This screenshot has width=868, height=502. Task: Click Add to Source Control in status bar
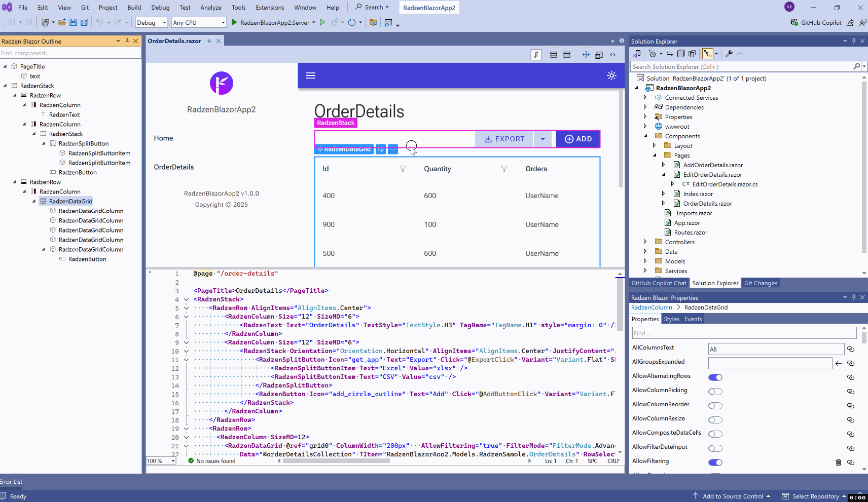733,496
